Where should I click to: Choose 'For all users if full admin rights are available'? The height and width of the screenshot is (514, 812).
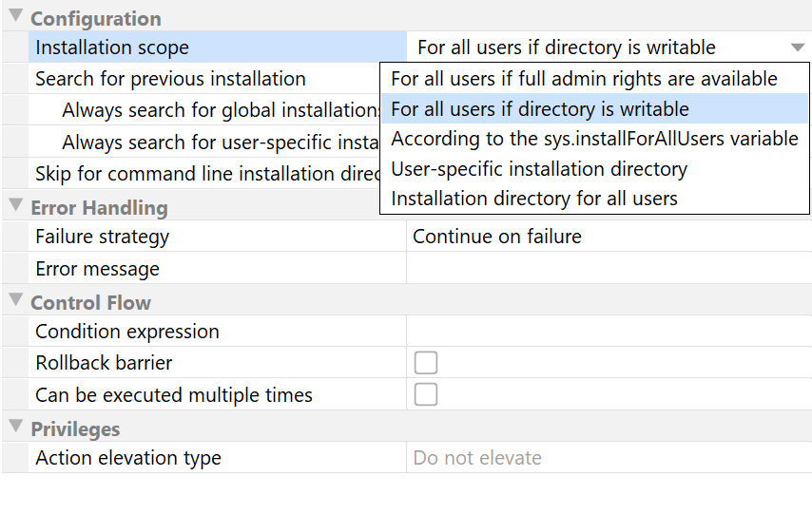point(584,79)
